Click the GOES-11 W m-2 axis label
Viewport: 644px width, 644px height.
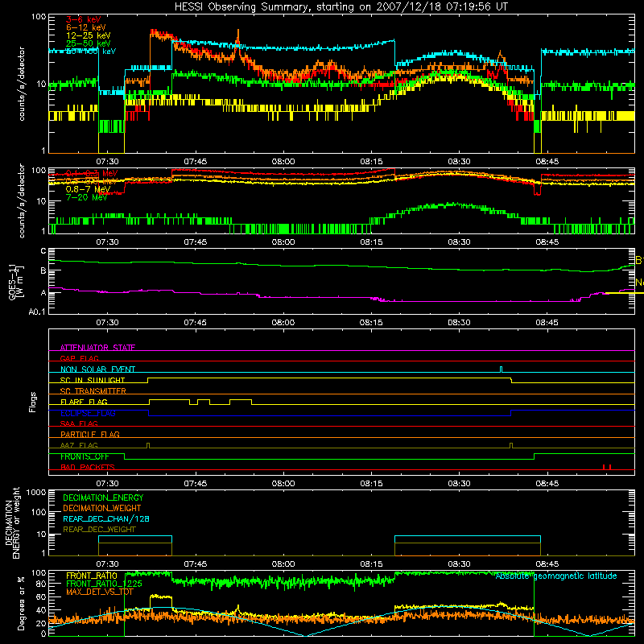click(16, 281)
